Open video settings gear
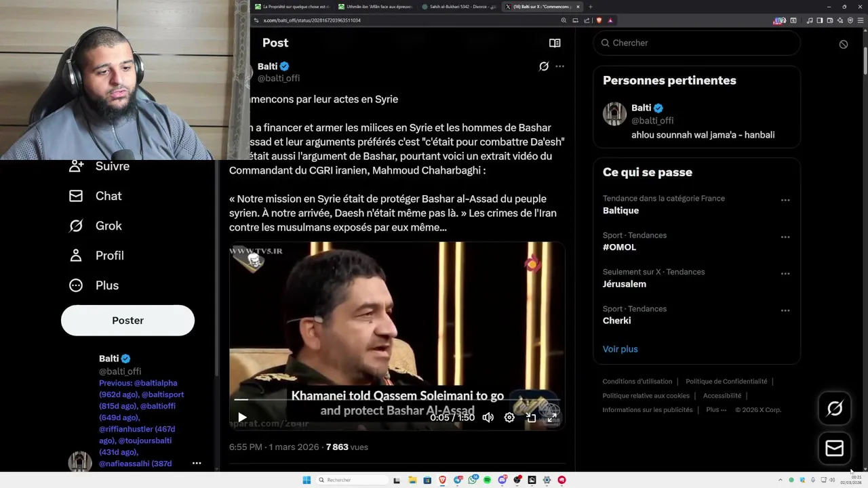Image resolution: width=868 pixels, height=488 pixels. pyautogui.click(x=509, y=418)
